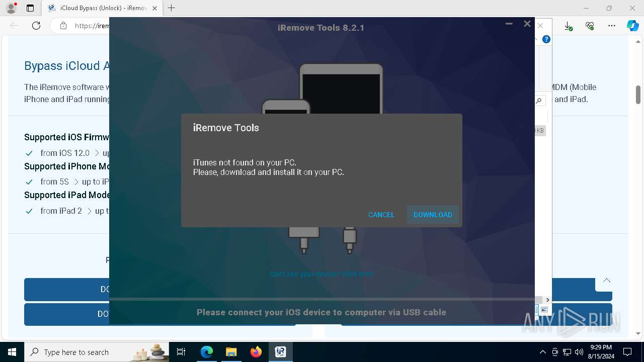Click "Please connect your iOS device" status text
Viewport: 644px width, 362px height.
pyautogui.click(x=321, y=312)
